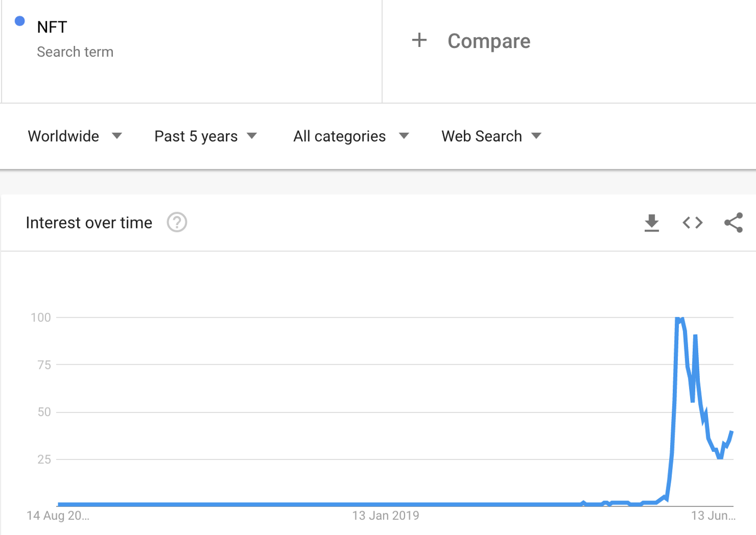Edit the NFT search term field
This screenshot has height=535, width=756.
192,51
